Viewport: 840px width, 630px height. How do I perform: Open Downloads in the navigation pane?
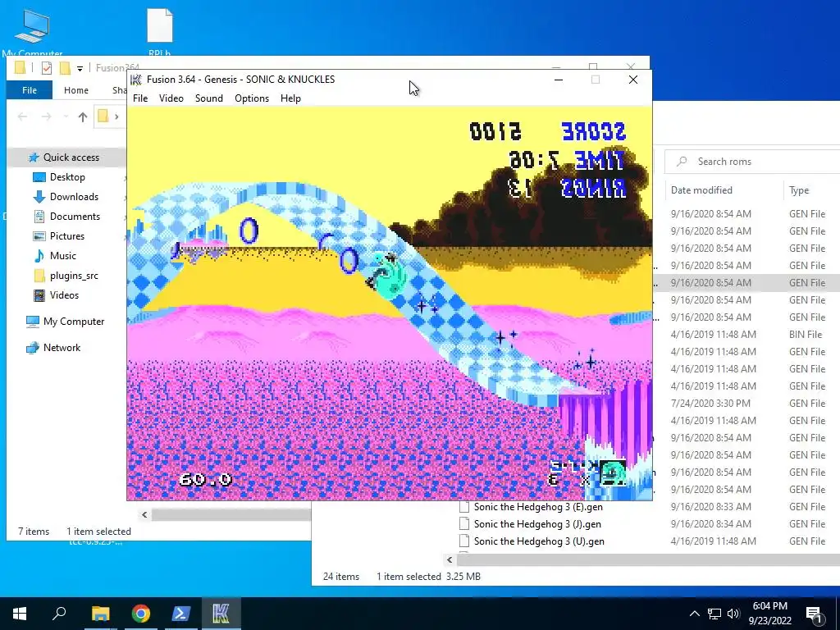tap(74, 197)
